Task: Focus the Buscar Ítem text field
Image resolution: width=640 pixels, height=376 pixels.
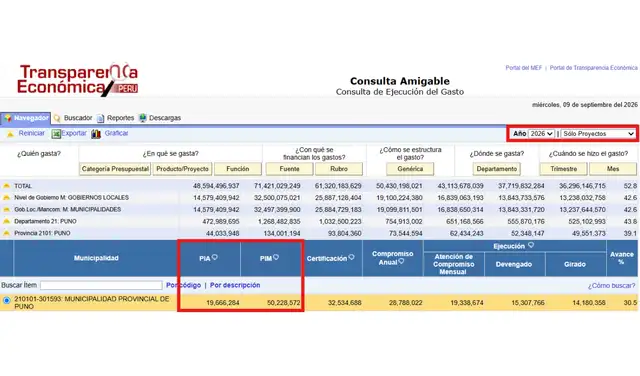Action: 101,285
